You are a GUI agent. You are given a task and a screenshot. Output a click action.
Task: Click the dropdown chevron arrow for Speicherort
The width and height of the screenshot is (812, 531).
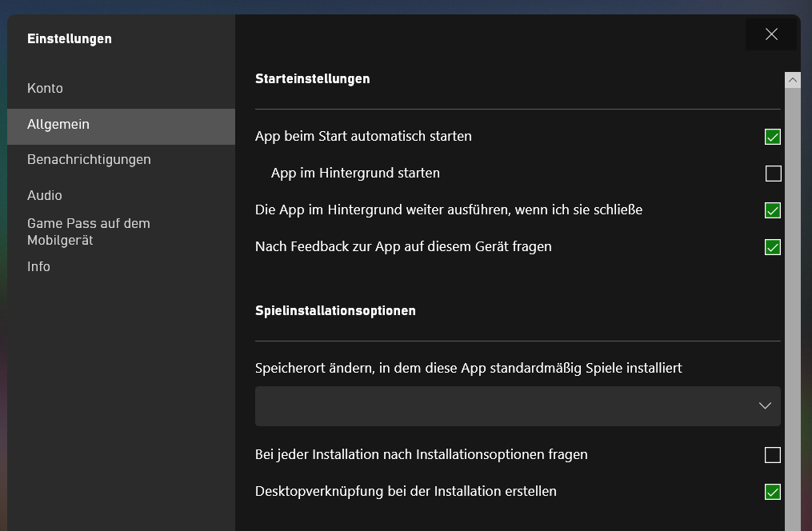coord(765,406)
